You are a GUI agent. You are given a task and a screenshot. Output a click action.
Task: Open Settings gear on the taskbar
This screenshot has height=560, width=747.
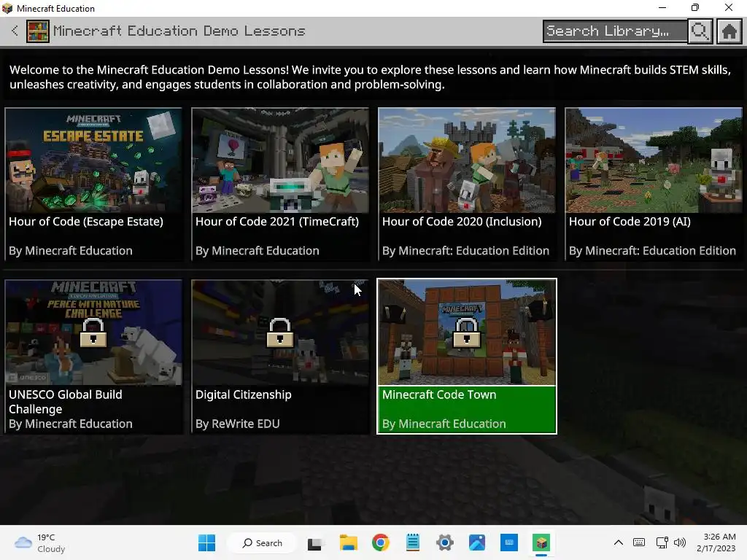(445, 542)
